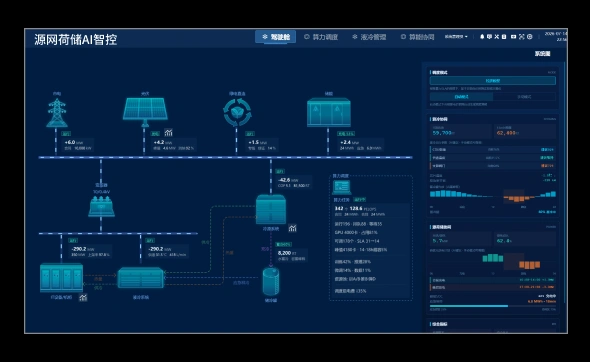This screenshot has height=362, width=590.
Task: Click the +2.4 MW storage value box
Action: coord(360,145)
